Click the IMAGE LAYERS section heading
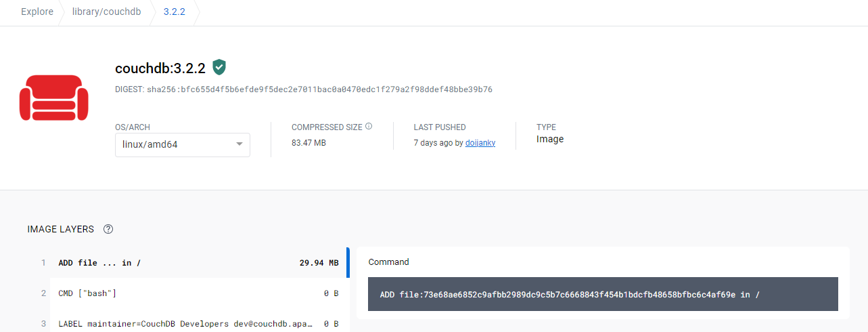 click(x=61, y=229)
